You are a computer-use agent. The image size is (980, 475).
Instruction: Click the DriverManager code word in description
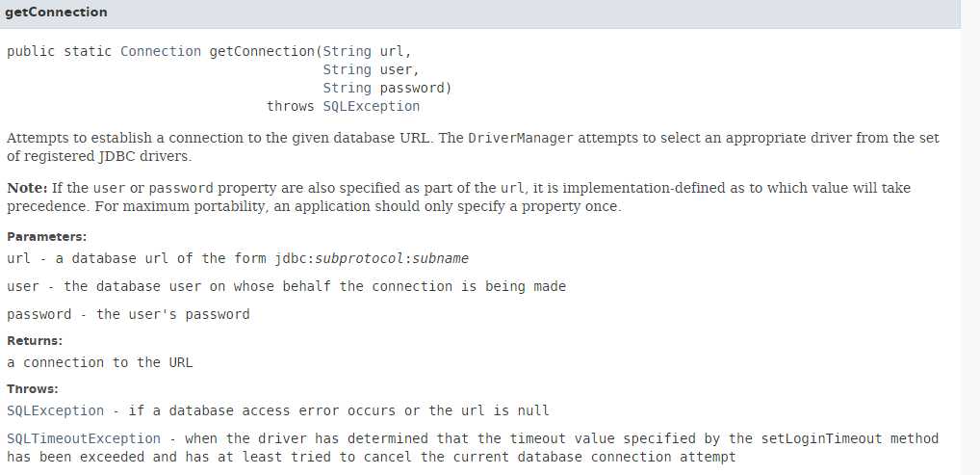point(521,139)
